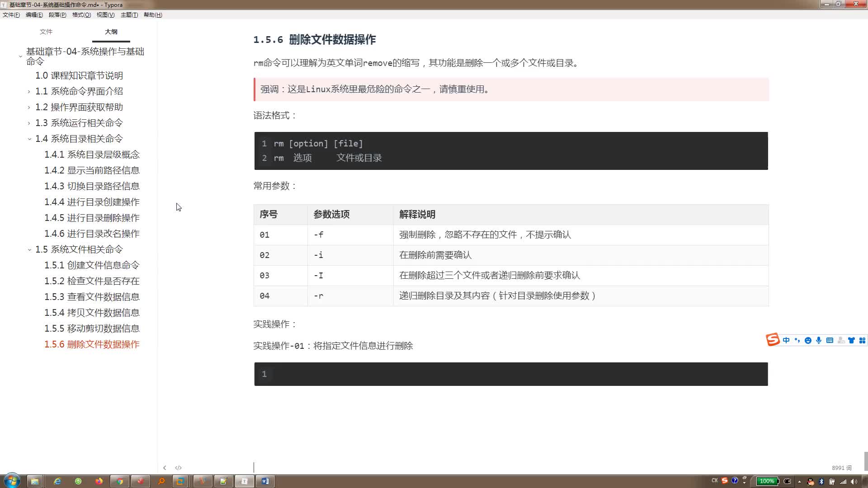
Task: Launch Internet Explorer from taskbar
Action: tap(57, 481)
